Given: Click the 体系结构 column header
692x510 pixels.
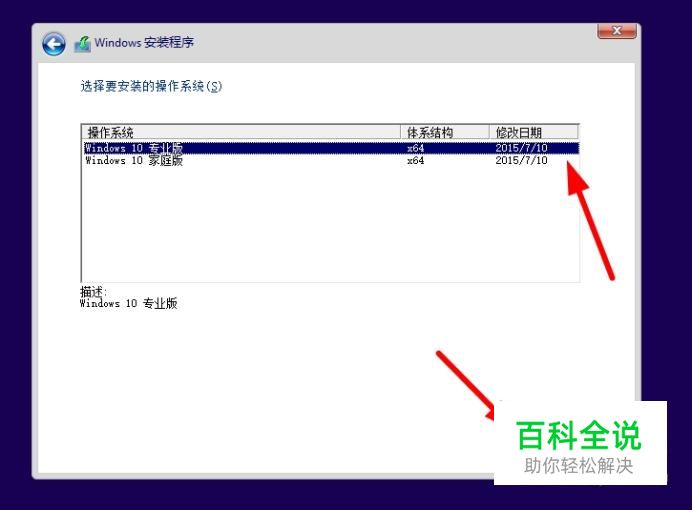Looking at the screenshot, I should coord(445,132).
